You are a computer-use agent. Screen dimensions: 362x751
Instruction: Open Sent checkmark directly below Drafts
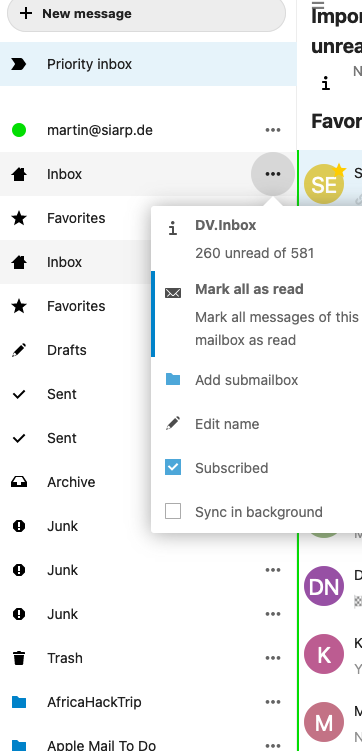pos(19,394)
